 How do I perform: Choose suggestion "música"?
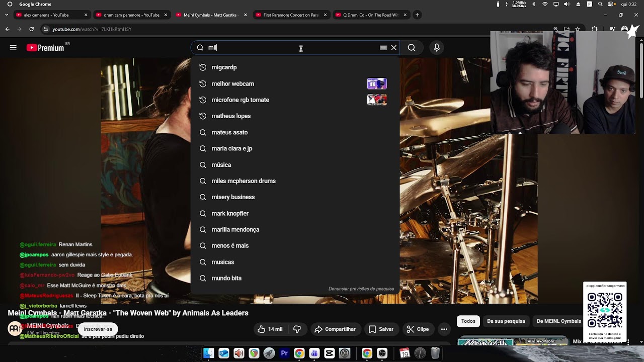pyautogui.click(x=295, y=165)
